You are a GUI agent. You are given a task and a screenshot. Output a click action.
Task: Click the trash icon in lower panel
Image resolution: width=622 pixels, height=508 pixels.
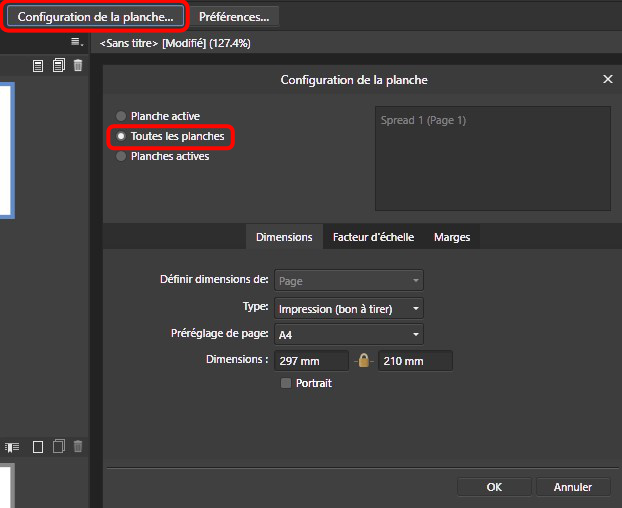click(x=78, y=446)
